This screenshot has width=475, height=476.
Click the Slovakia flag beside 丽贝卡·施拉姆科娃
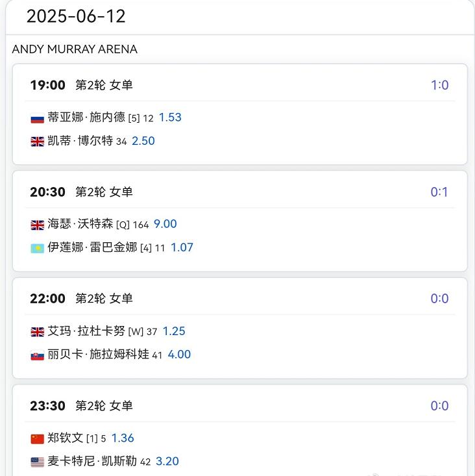click(x=37, y=355)
